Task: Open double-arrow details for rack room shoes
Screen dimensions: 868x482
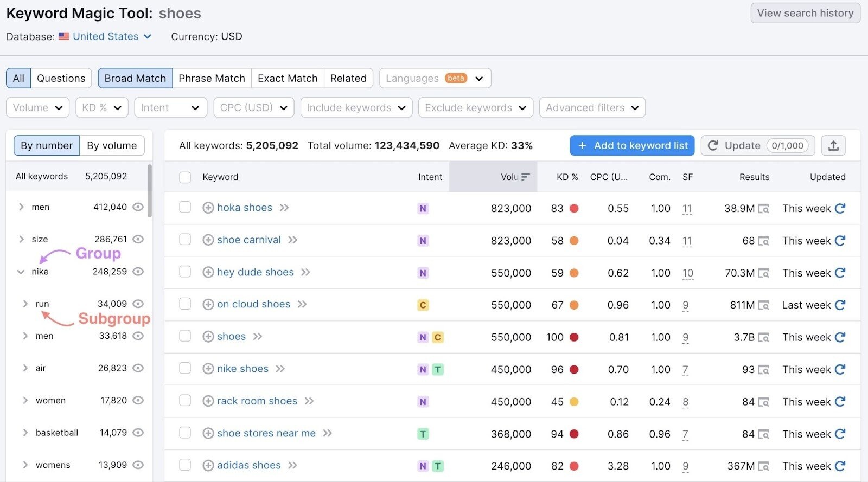Action: (309, 401)
